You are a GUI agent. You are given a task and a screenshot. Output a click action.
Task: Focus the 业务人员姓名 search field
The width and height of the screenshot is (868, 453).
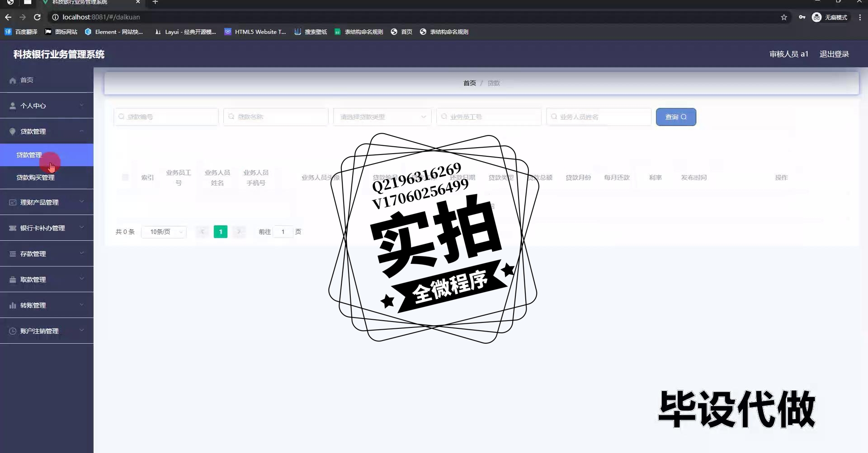(599, 117)
